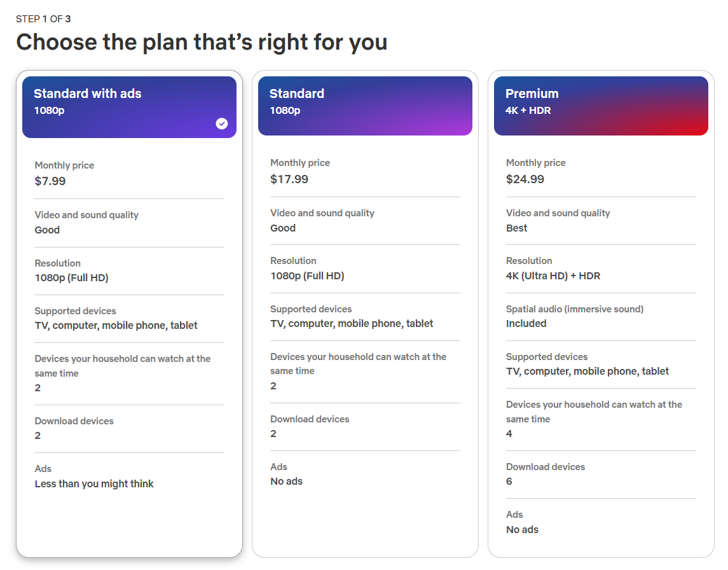Click the Choose the plan heading
Screen dimensions: 728x570
pos(202,42)
